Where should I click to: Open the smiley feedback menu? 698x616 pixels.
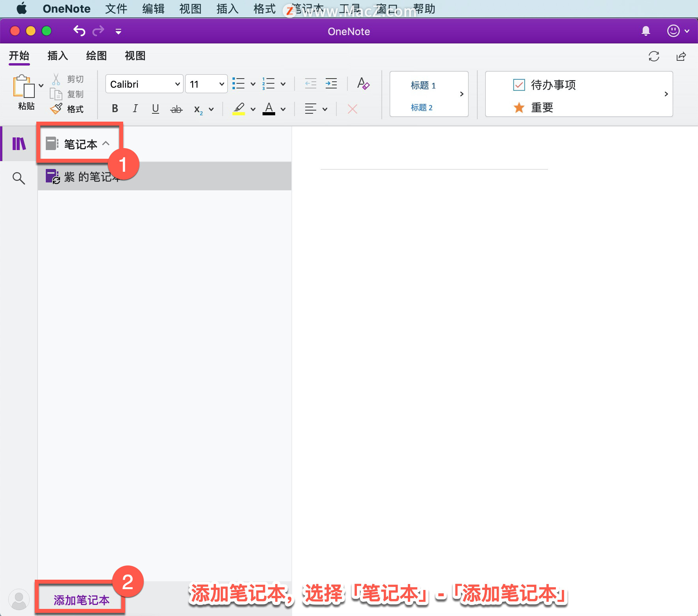coord(678,31)
